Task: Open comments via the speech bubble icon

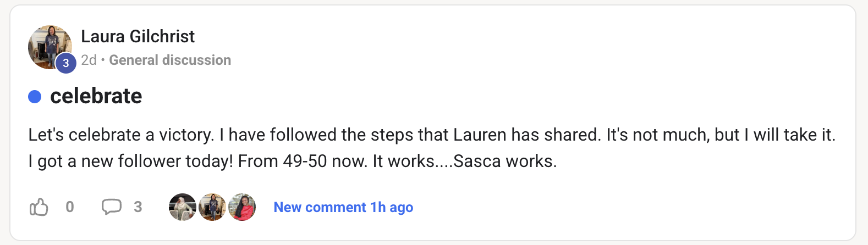Action: point(112,207)
